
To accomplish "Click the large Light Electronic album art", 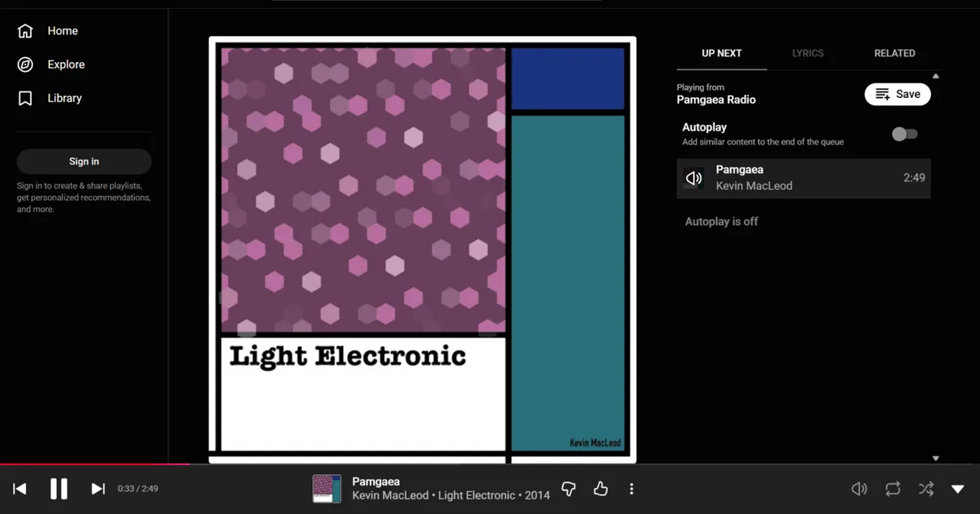I will [x=422, y=250].
